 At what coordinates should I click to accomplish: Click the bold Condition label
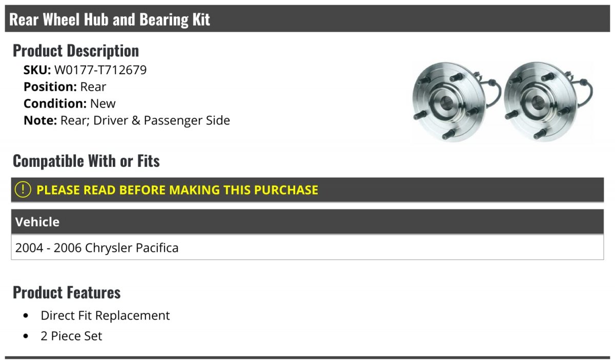(x=55, y=103)
